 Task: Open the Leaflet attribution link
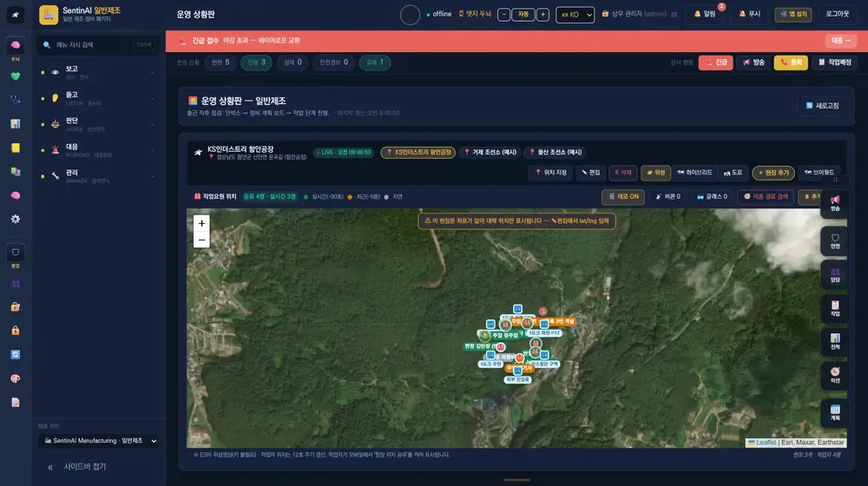pos(766,443)
